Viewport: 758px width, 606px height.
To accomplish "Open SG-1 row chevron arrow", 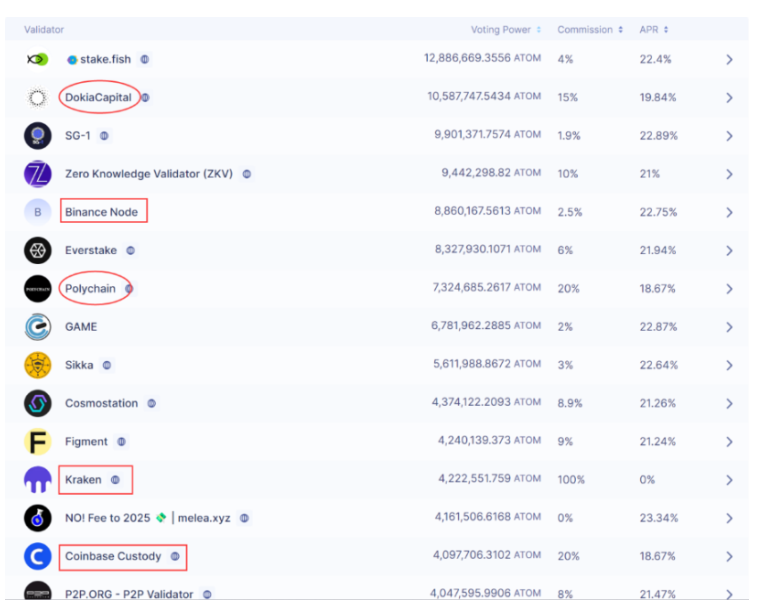I will pos(729,136).
